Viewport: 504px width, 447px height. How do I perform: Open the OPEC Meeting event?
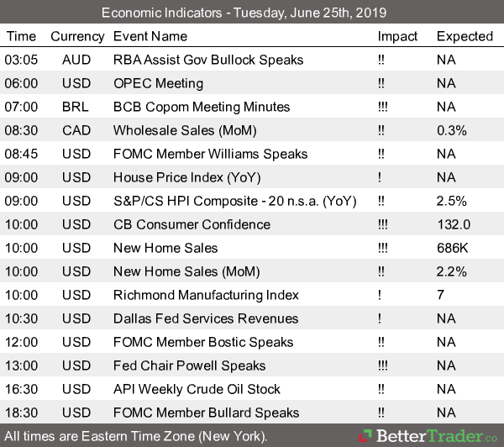tap(158, 83)
